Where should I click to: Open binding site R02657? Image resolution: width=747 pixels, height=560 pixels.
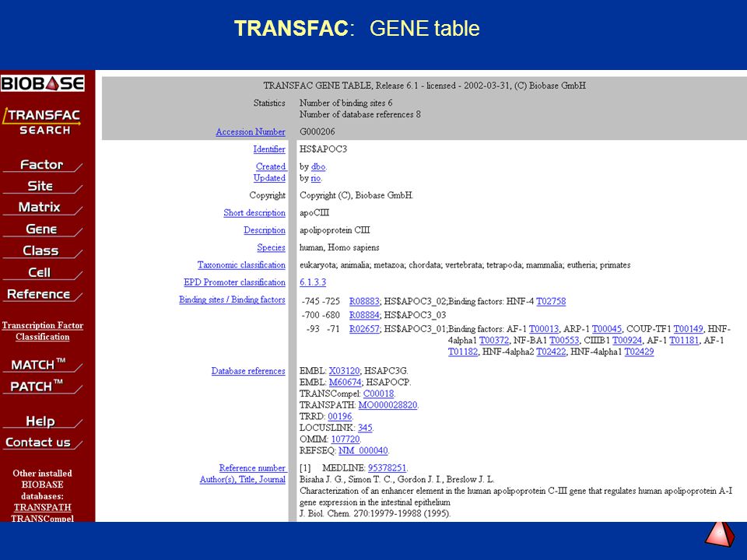[x=364, y=329]
